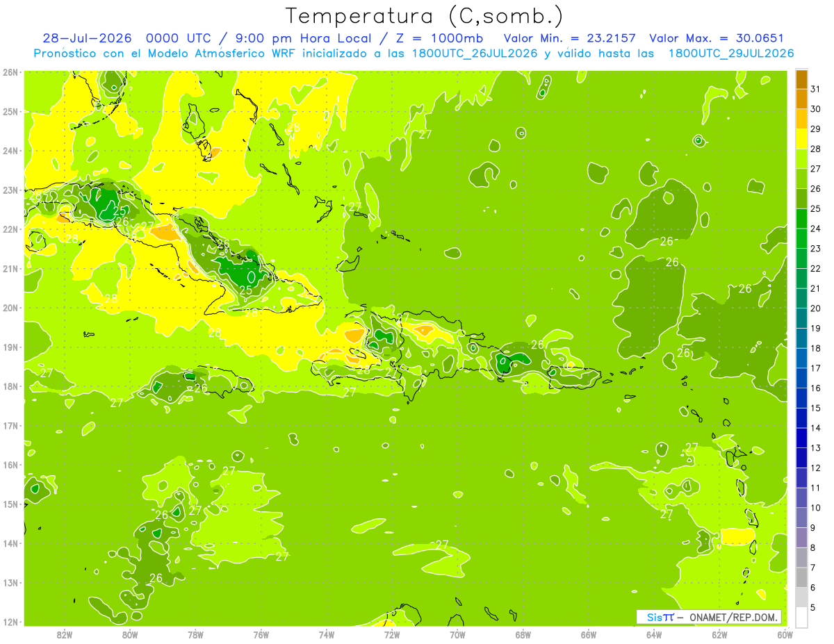Viewport: 834px width, 644px height.
Task: Click the "78W" longitude axis label
Action: (195, 634)
